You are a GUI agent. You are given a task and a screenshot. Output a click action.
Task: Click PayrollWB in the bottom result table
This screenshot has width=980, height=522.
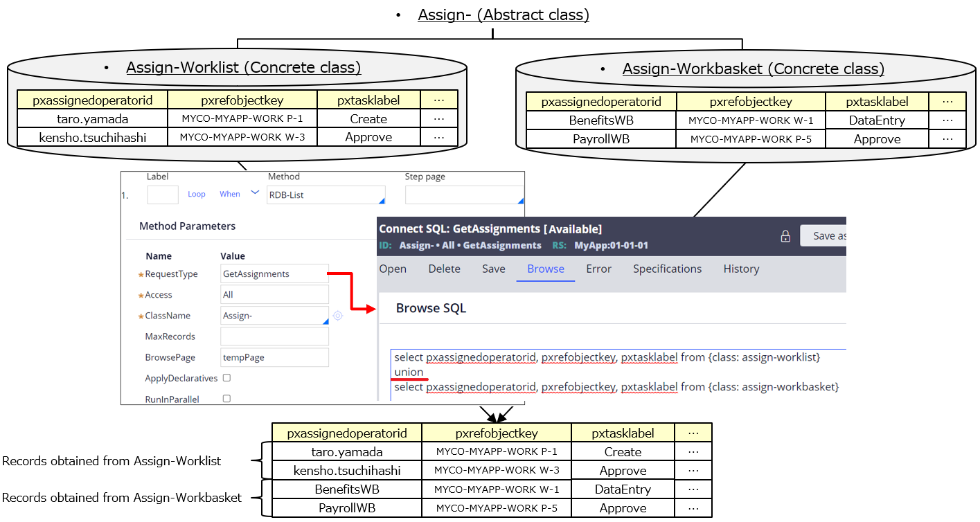click(x=346, y=508)
